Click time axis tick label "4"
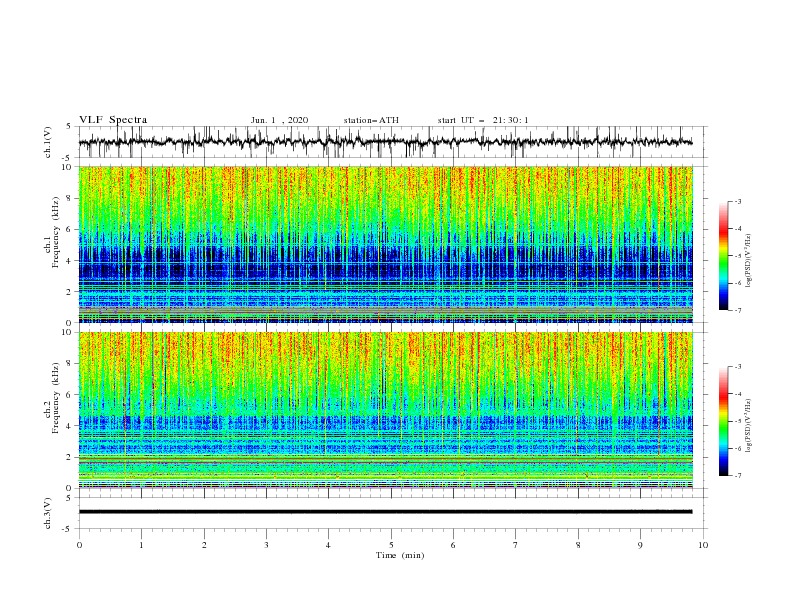 click(328, 545)
